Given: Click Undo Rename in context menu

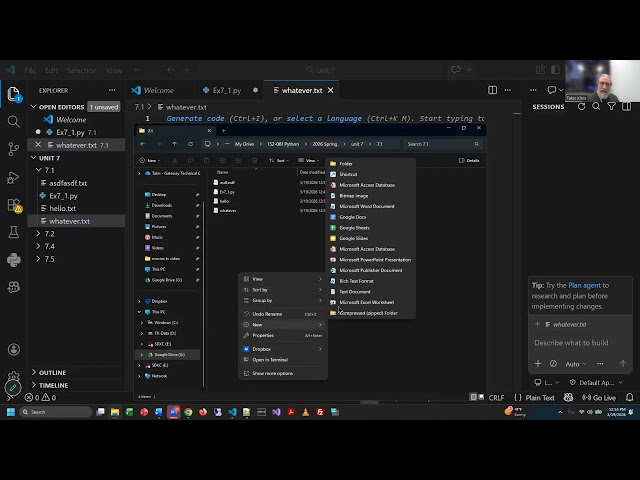Looking at the screenshot, I should 283,314.
